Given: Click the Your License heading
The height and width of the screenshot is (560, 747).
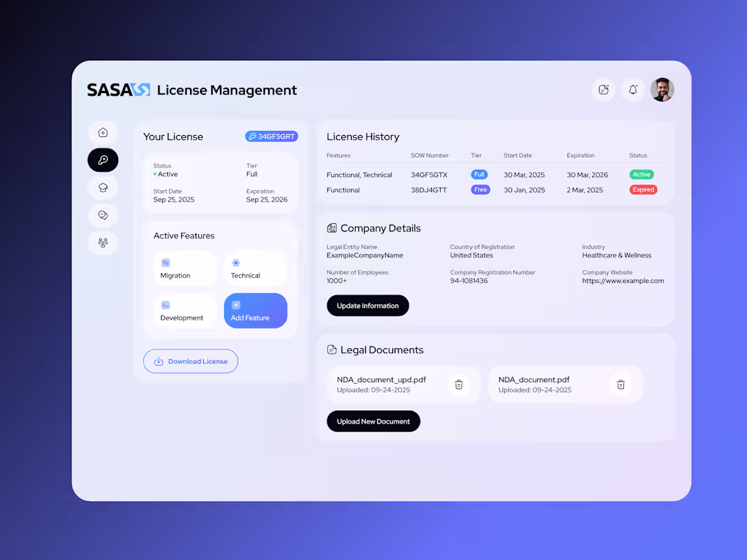Looking at the screenshot, I should 173,136.
